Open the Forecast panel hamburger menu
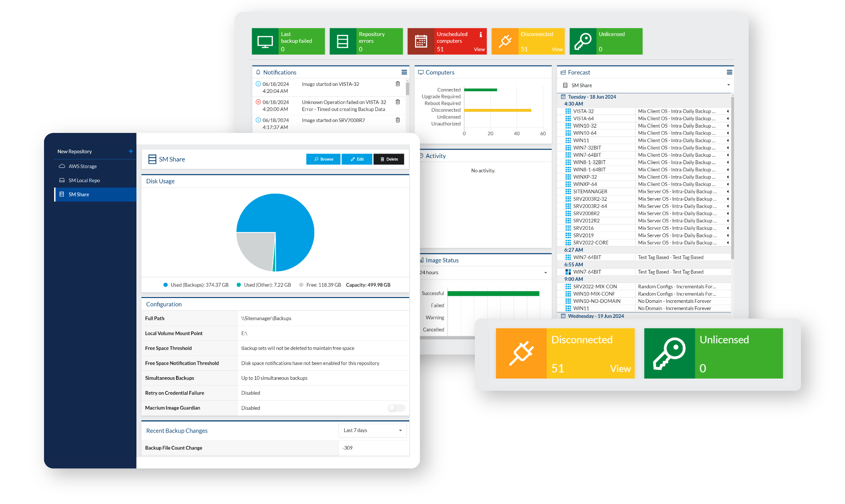Image resolution: width=845 pixels, height=504 pixels. (729, 72)
